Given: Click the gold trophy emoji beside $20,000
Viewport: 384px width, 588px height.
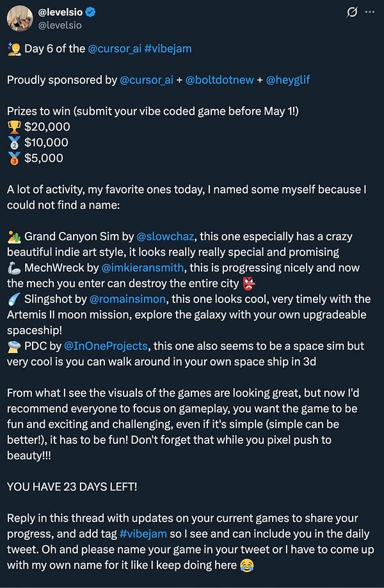Looking at the screenshot, I should click(x=13, y=127).
